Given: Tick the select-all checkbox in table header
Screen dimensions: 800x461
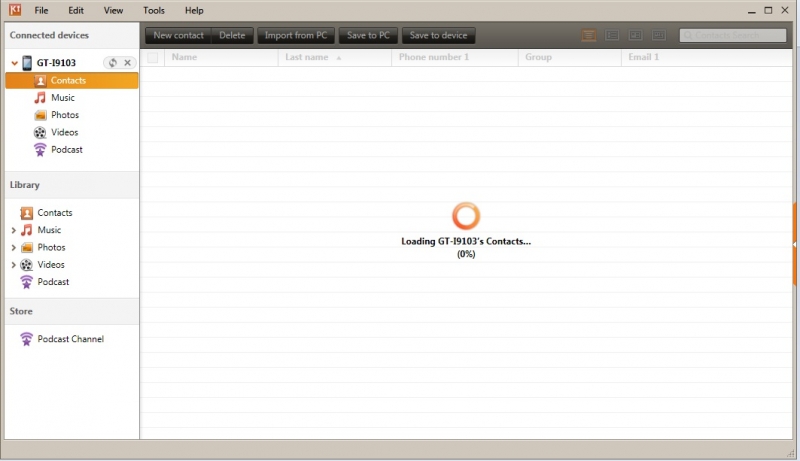Looking at the screenshot, I should click(153, 58).
